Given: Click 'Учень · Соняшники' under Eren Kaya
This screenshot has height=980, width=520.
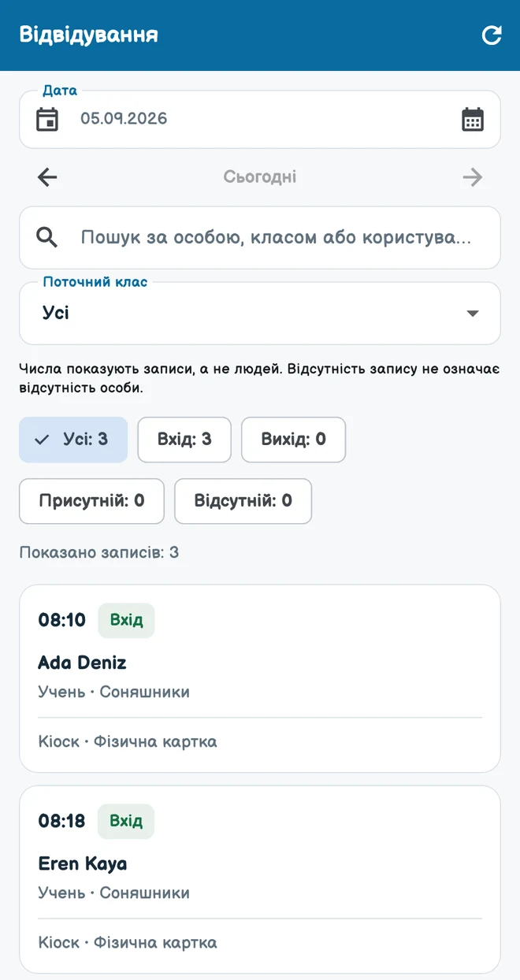Looking at the screenshot, I should 114,893.
